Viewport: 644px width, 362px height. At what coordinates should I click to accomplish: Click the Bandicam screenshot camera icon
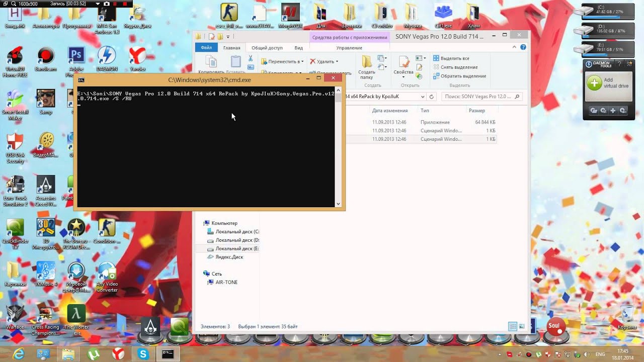point(106,4)
